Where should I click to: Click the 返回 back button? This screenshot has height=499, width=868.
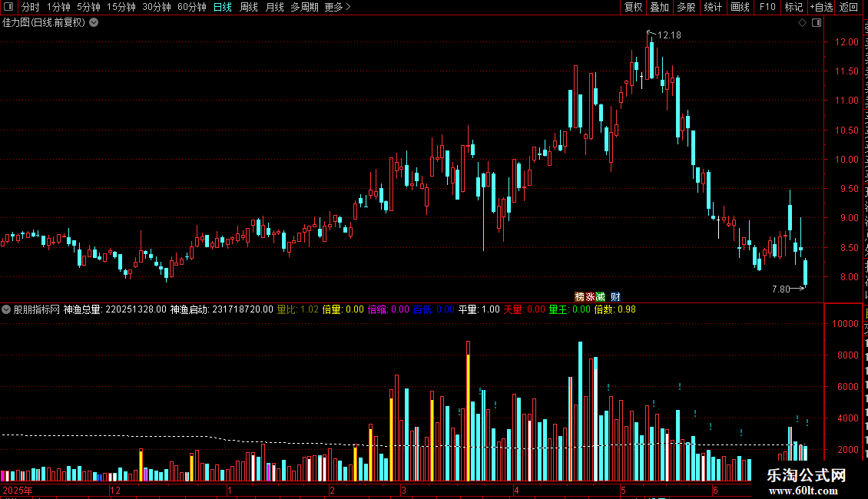[x=848, y=7]
